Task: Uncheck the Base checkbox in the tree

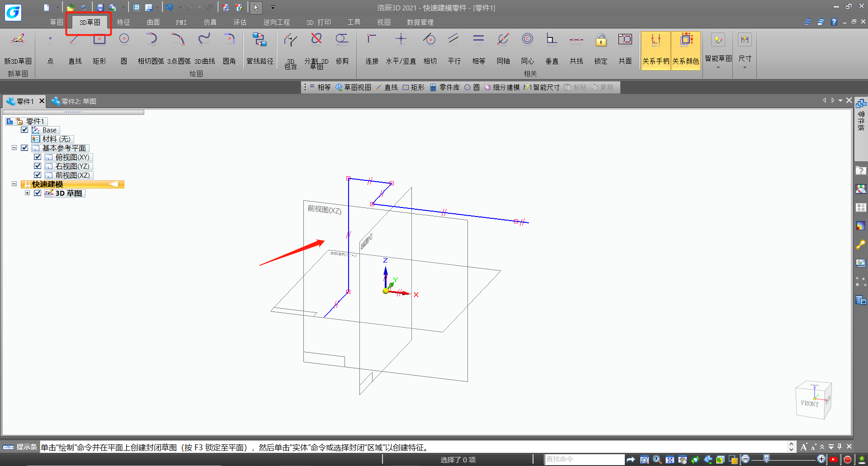Action: (x=24, y=130)
